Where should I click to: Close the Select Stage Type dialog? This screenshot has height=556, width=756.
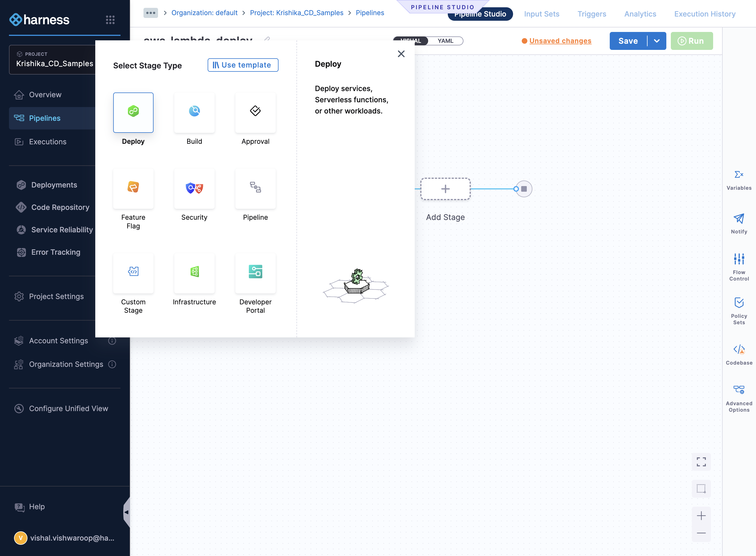(x=401, y=54)
